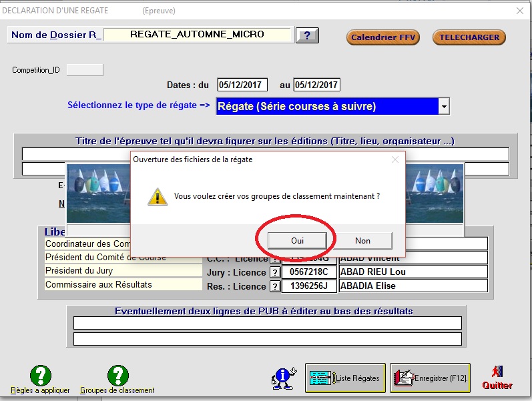The image size is (532, 401).
Task: Click the ABADIA Elise name field
Action: tap(413, 286)
